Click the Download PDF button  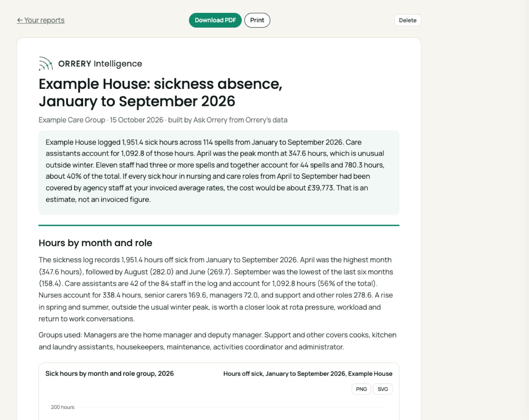click(215, 20)
